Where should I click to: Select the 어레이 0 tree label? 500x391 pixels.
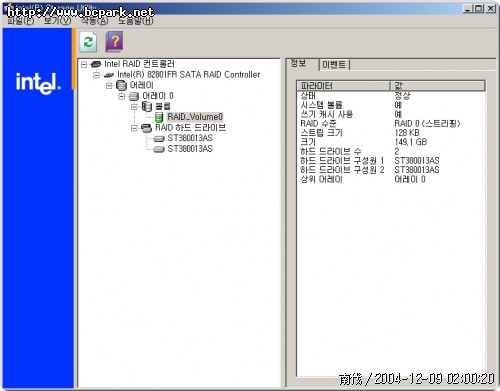[158, 96]
